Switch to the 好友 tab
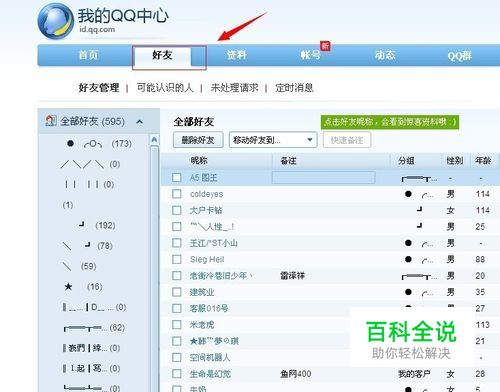This screenshot has width=500, height=392. click(x=162, y=55)
